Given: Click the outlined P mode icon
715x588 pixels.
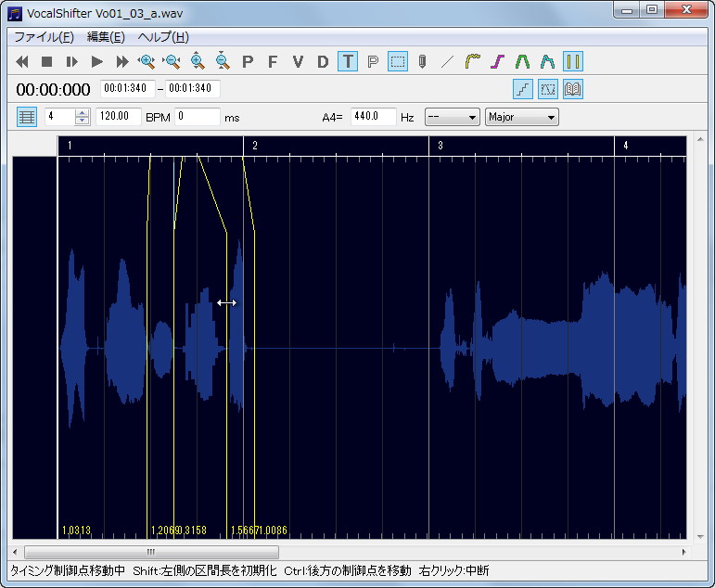Looking at the screenshot, I should (373, 61).
